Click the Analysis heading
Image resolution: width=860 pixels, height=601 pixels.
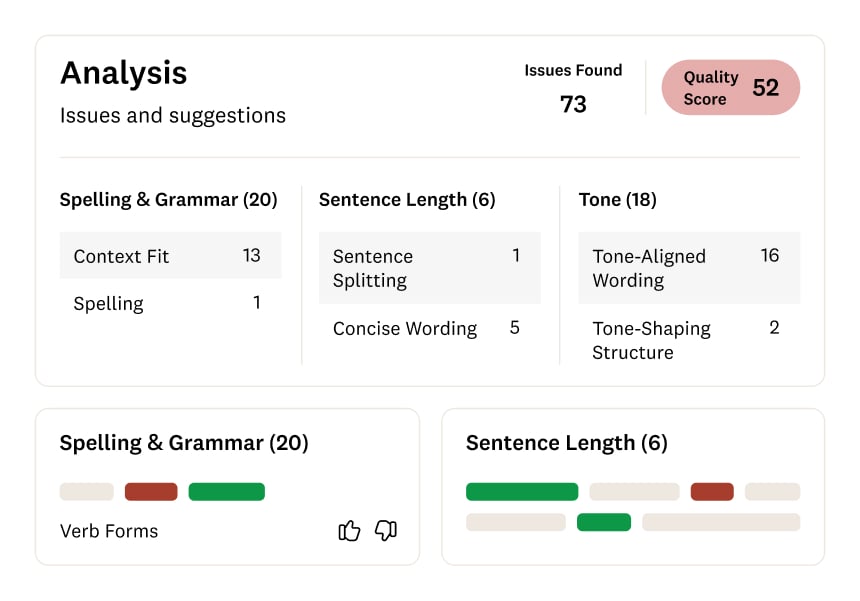[123, 73]
